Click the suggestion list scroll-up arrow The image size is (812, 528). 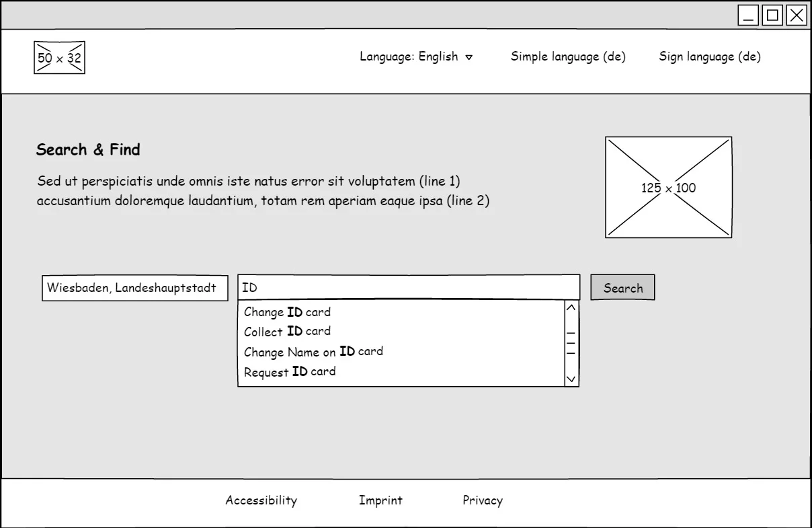click(x=571, y=308)
